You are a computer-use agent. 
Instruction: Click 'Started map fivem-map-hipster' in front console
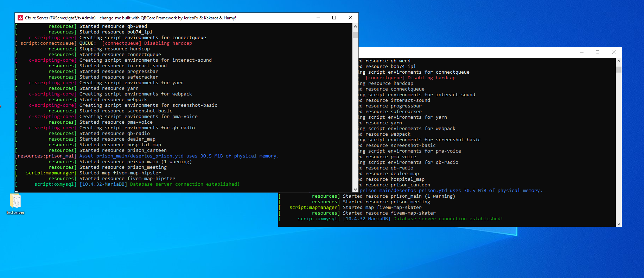[x=120, y=173]
